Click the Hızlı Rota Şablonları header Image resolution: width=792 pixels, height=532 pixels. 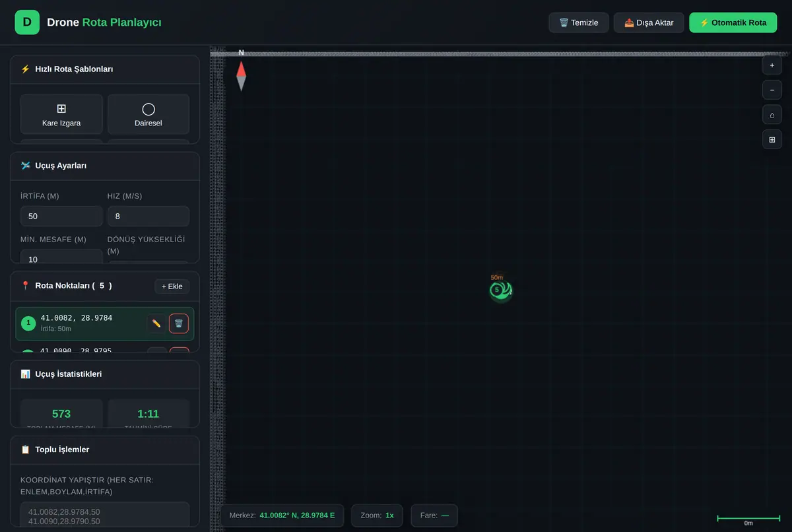click(105, 69)
